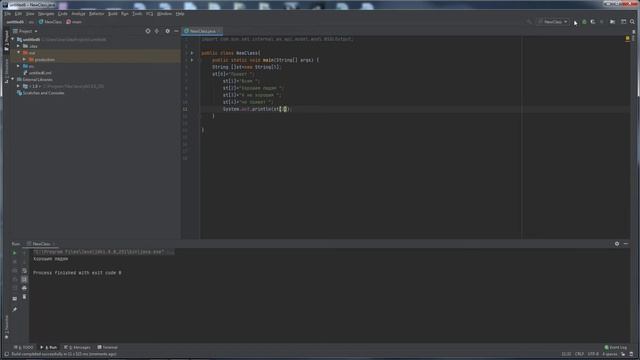Click the print icon in Run panel
640x360 pixels.
pyautogui.click(x=24, y=288)
